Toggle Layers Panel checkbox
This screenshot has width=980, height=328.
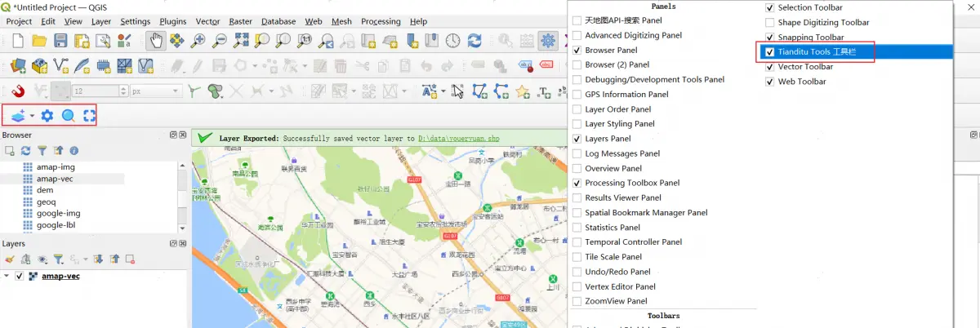(577, 139)
